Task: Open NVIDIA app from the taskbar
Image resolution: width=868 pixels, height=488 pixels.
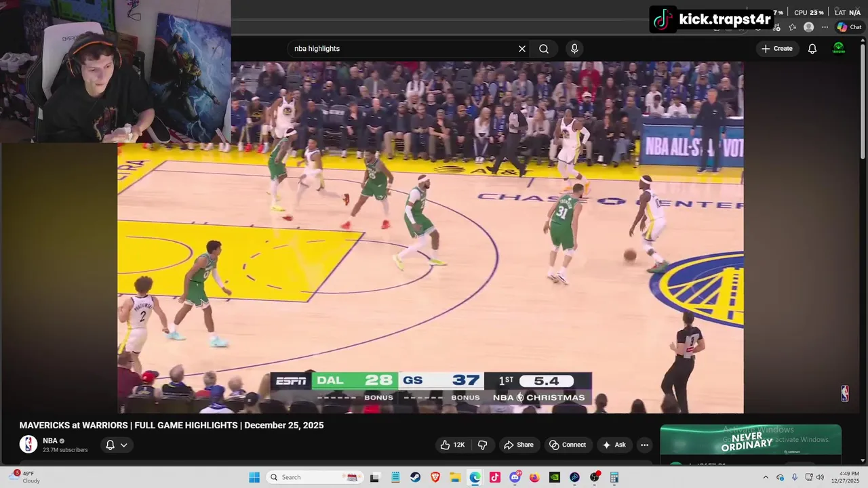Action: 555,477
